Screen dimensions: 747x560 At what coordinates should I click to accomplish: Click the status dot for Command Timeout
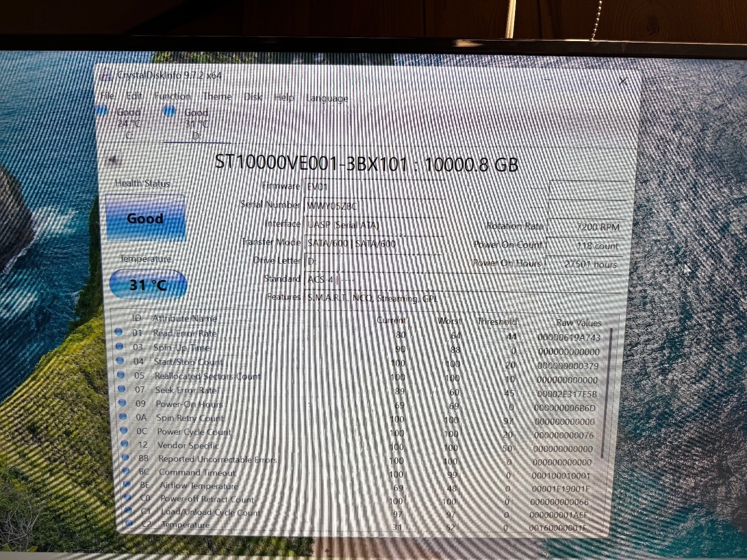tap(127, 471)
